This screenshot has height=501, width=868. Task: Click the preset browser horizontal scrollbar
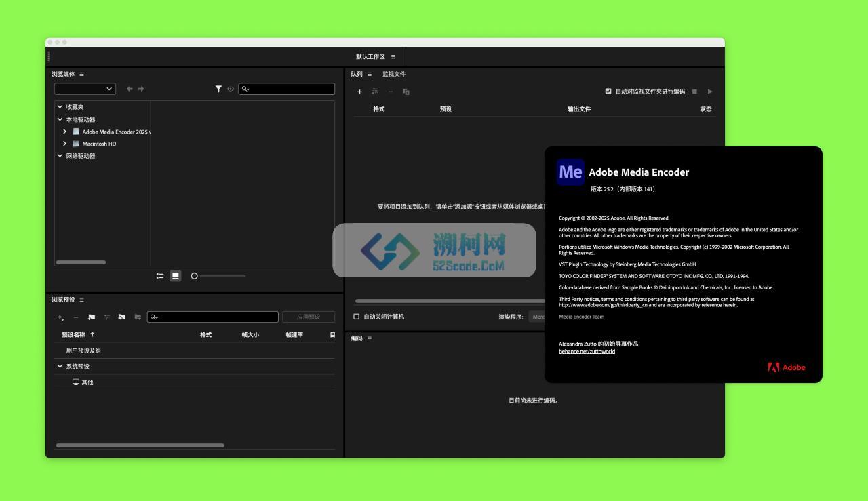point(140,445)
